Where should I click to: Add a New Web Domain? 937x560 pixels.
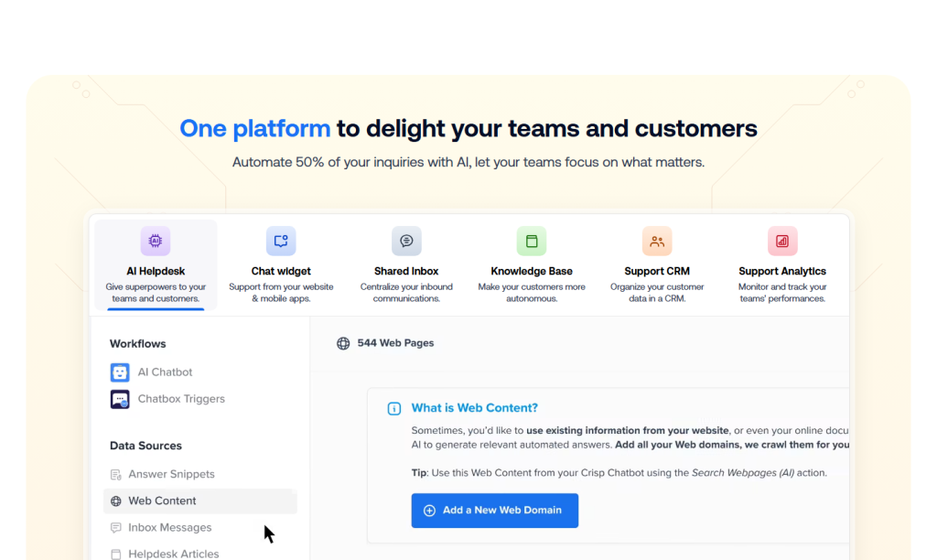pos(495,511)
